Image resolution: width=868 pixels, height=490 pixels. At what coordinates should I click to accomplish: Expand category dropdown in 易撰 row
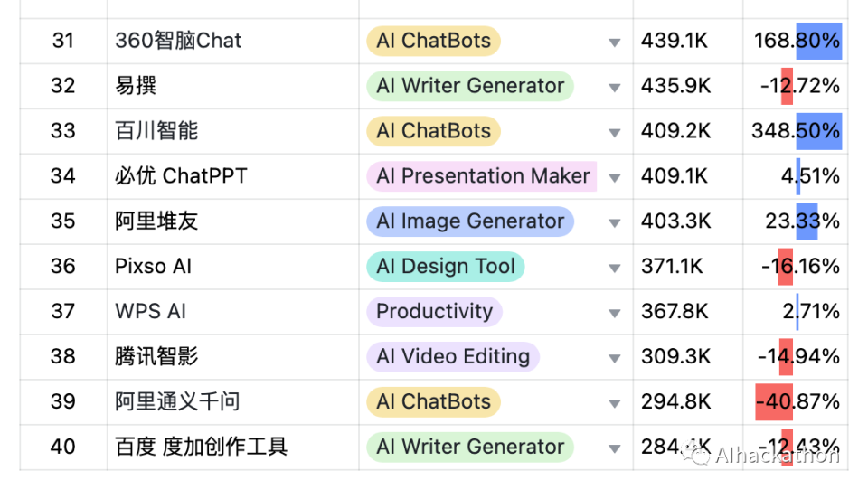coord(615,88)
